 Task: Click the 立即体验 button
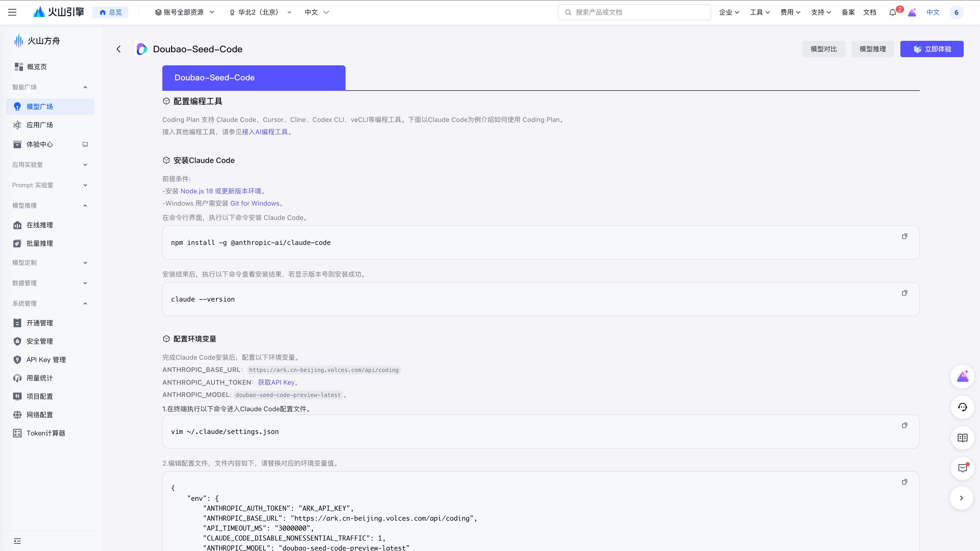[x=932, y=49]
